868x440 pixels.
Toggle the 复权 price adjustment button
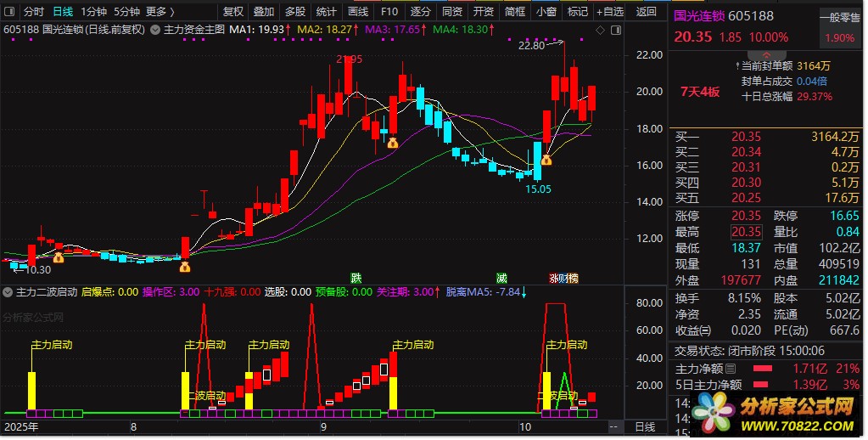pos(232,12)
